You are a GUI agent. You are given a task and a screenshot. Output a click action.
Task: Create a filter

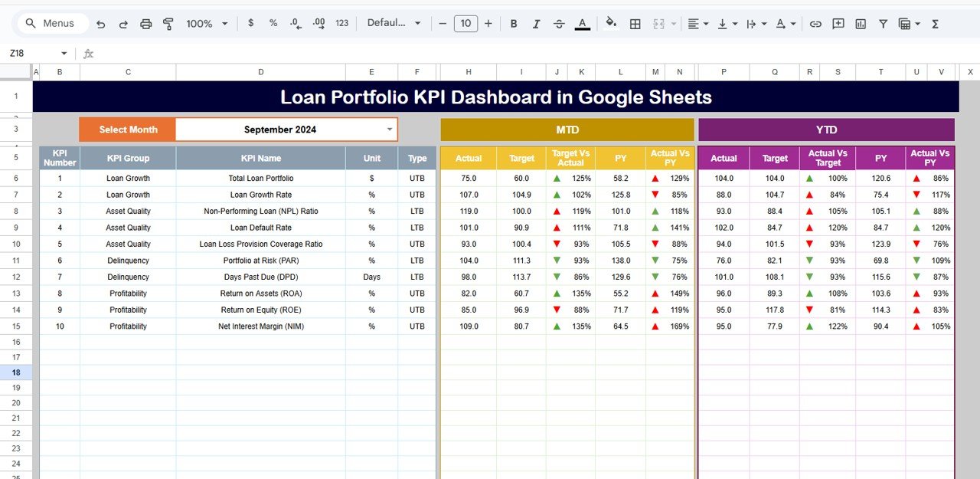[883, 24]
